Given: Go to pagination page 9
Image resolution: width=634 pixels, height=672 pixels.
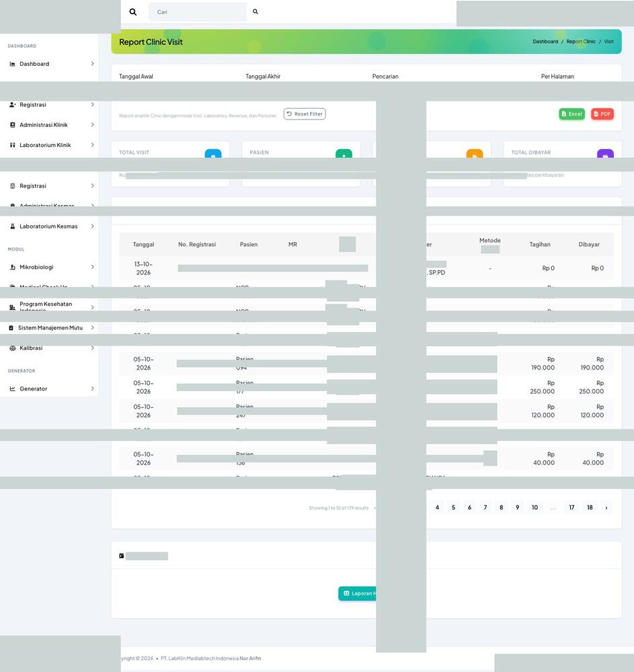Looking at the screenshot, I should point(518,507).
